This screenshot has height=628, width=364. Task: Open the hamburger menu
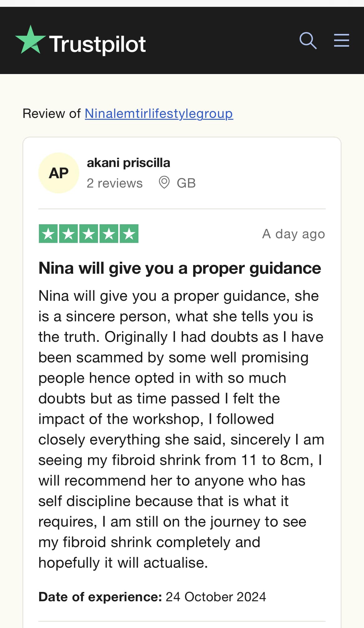(x=341, y=40)
